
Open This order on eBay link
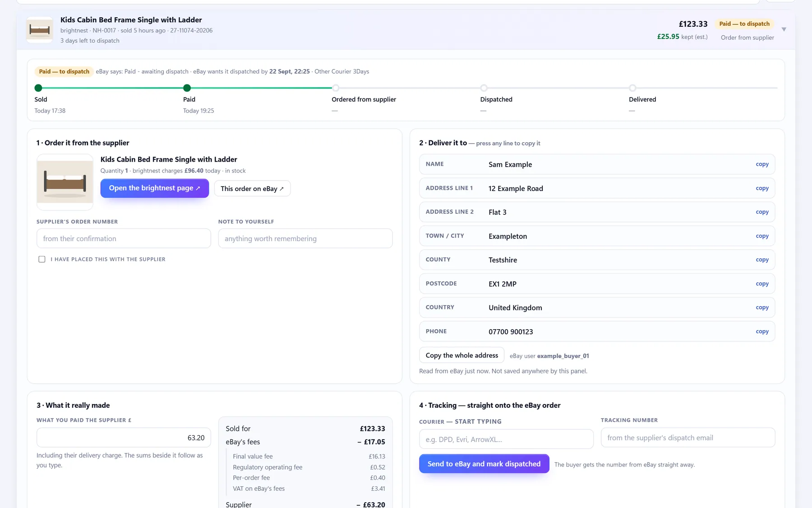tap(252, 189)
